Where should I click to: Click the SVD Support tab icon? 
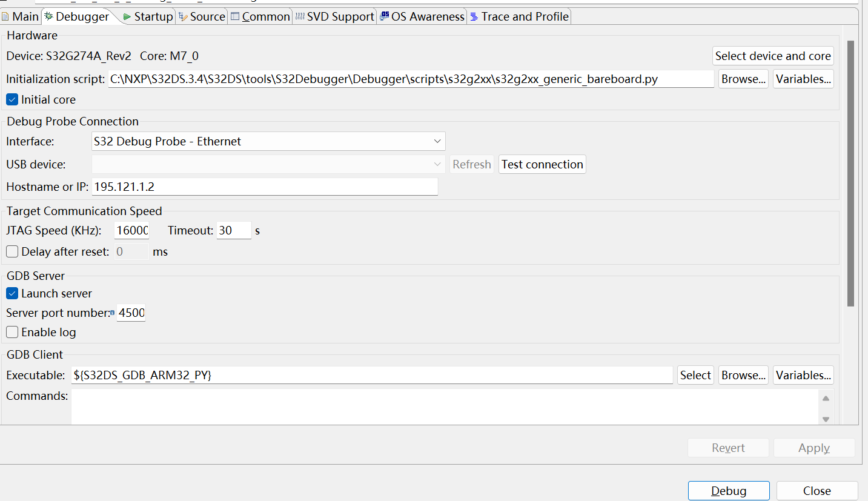coord(299,17)
